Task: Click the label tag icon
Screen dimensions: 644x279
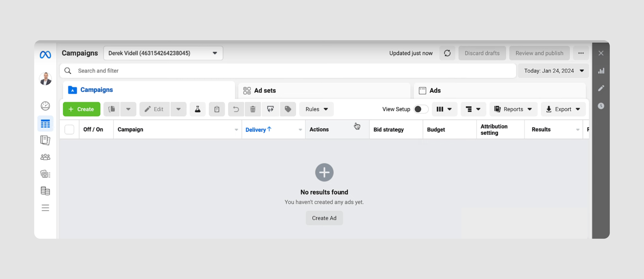Action: [288, 109]
